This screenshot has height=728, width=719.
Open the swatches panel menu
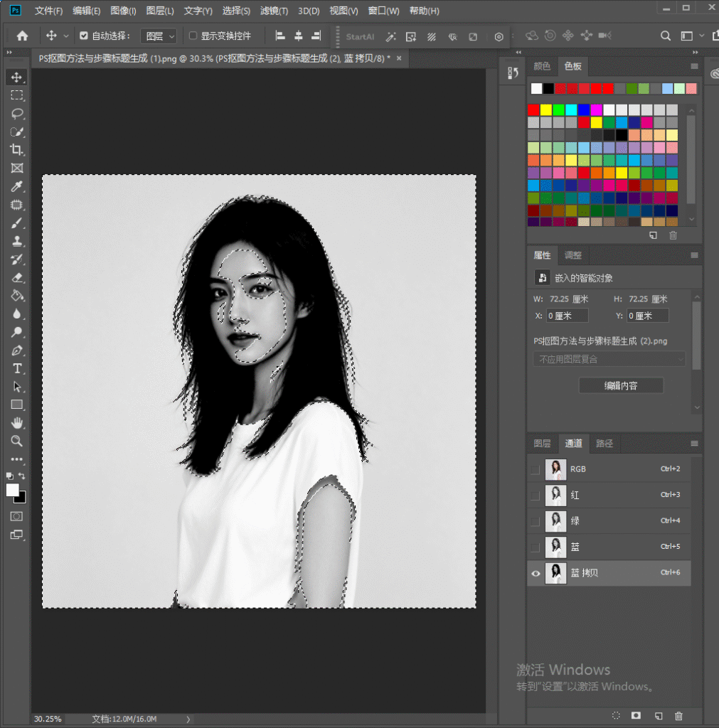pos(694,66)
